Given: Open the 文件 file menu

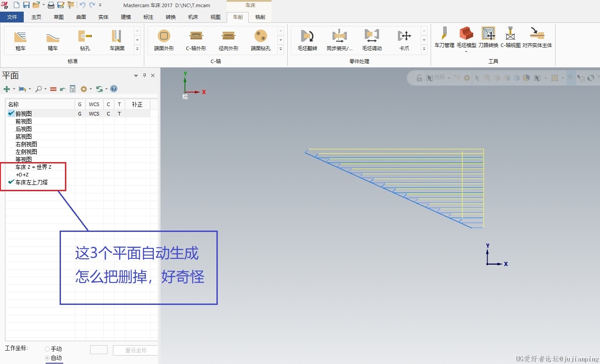Looking at the screenshot, I should [12, 17].
